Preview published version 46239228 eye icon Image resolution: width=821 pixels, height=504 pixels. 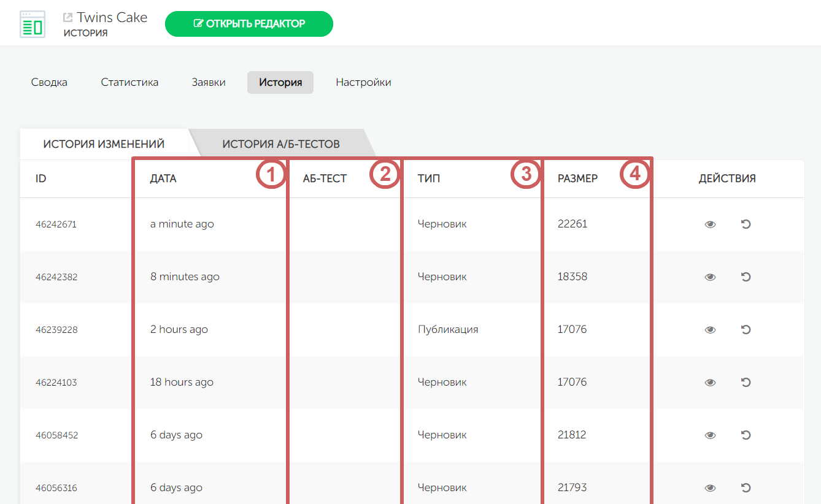click(710, 330)
